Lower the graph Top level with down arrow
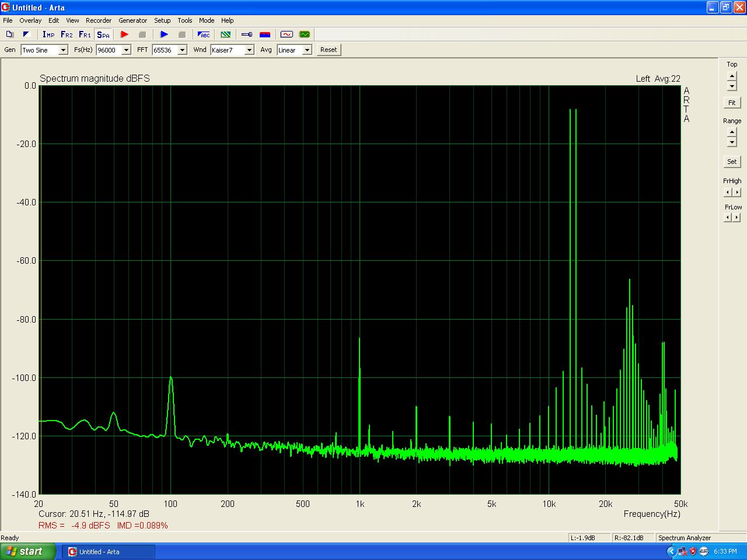 pos(732,86)
